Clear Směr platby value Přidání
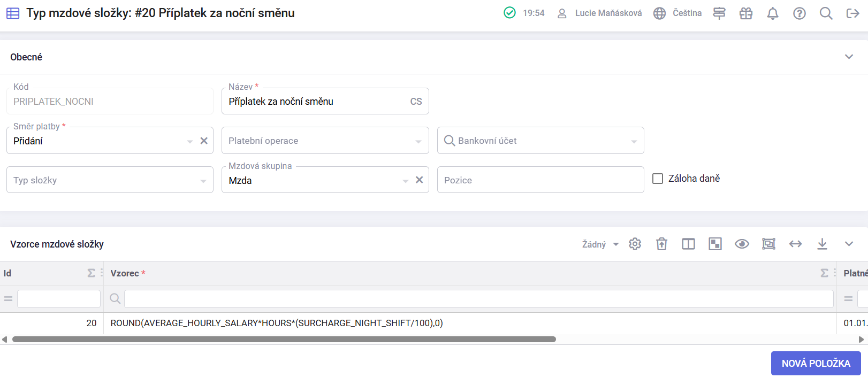The height and width of the screenshot is (378, 868). 204,141
